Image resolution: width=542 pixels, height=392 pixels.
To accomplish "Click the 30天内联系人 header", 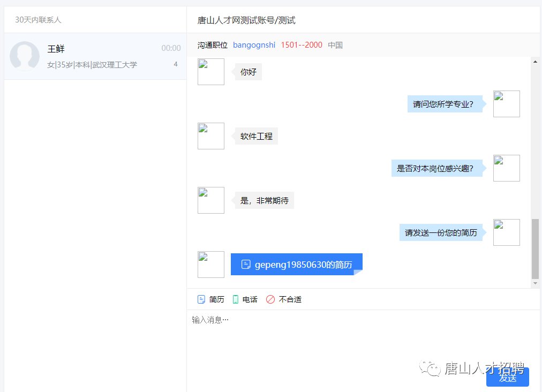I will coord(38,20).
